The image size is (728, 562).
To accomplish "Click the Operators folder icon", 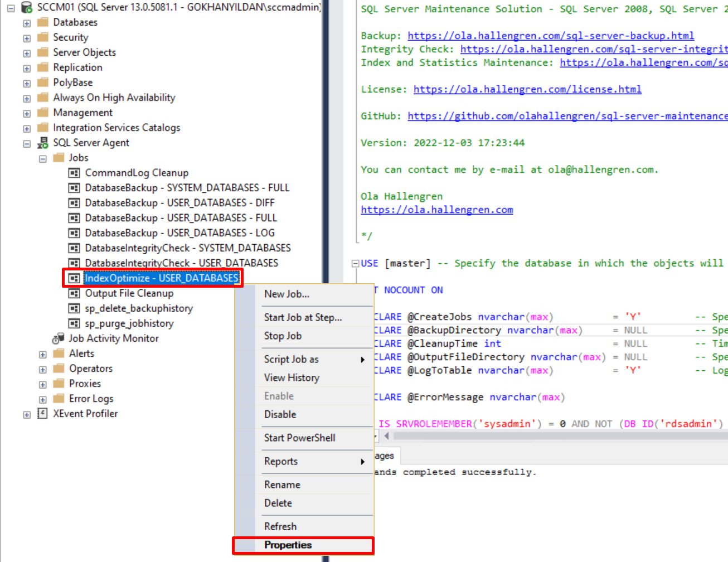I will click(x=59, y=369).
